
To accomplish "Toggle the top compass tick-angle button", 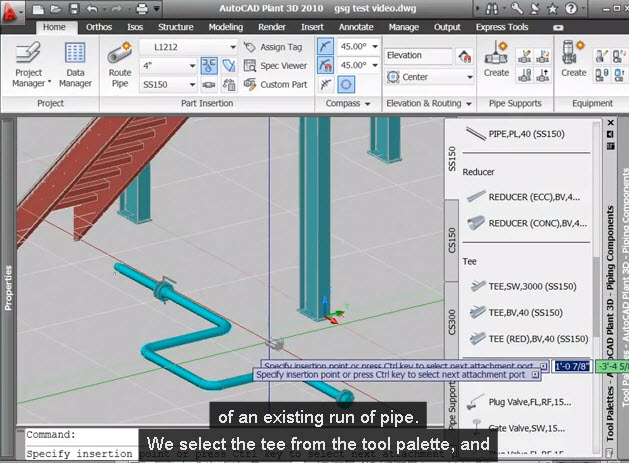I will [325, 47].
